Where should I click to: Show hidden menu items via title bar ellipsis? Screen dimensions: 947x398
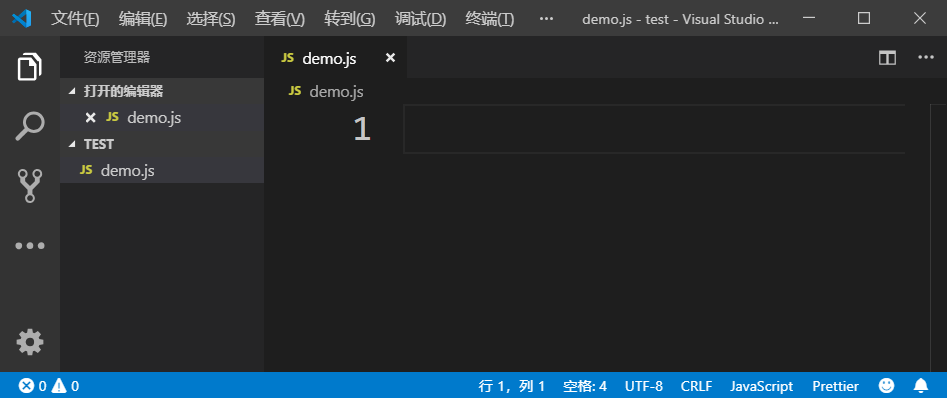point(546,19)
